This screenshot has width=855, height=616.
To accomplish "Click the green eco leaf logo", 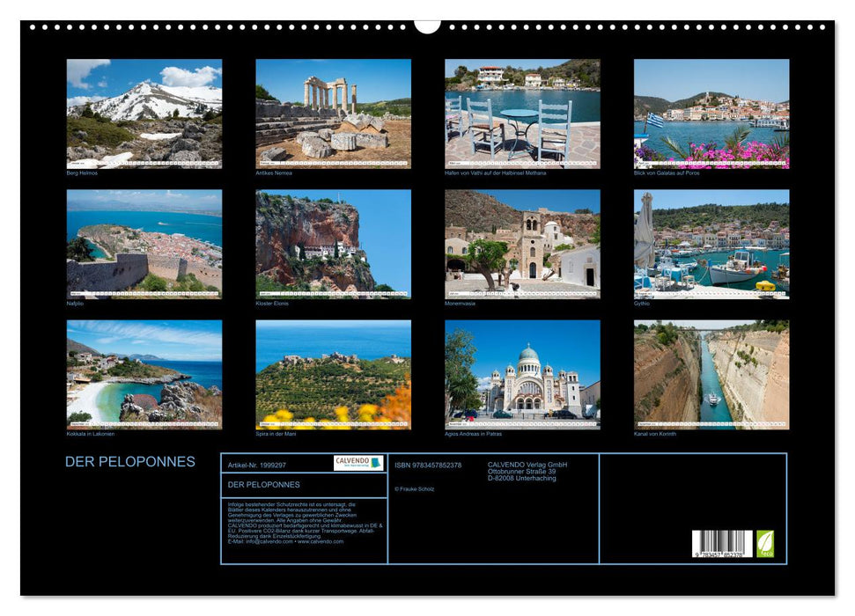I will 765,543.
